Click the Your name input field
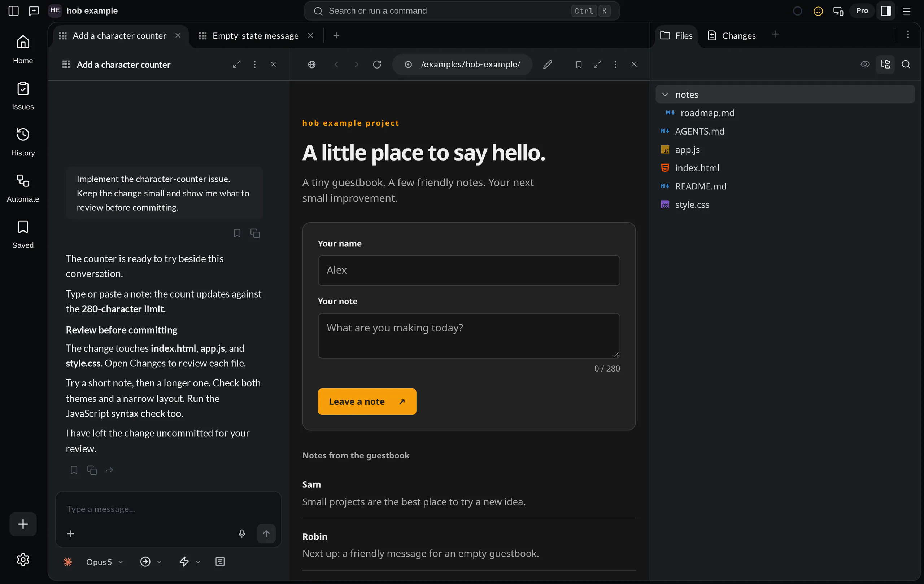Screen dimensions: 924x584 point(469,270)
